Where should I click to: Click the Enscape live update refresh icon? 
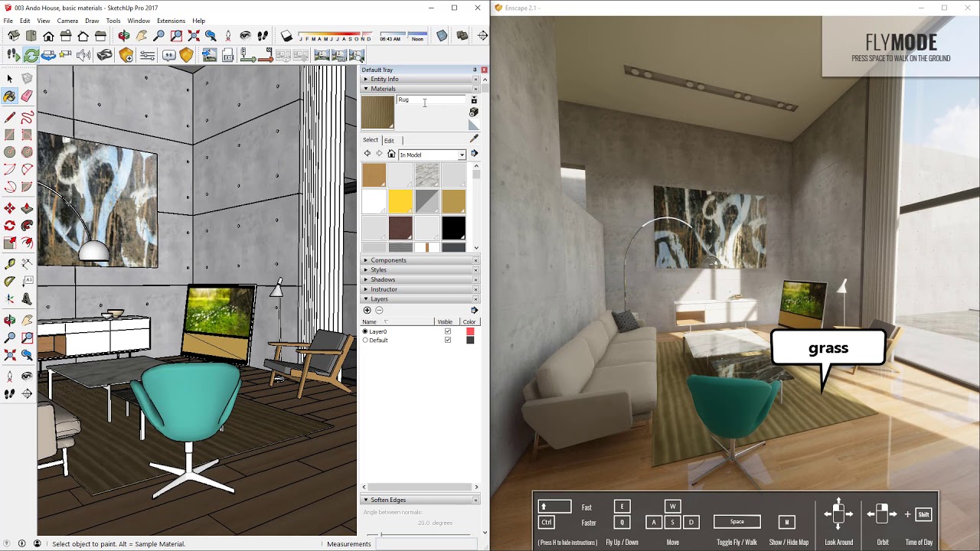click(x=31, y=54)
